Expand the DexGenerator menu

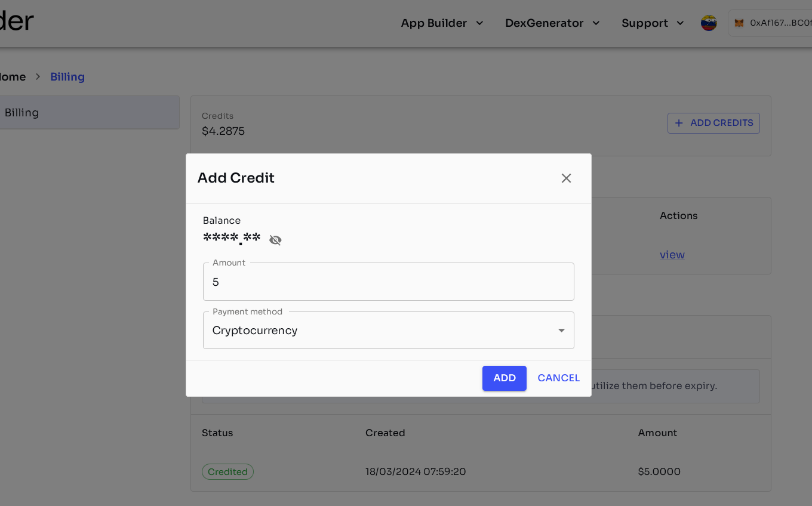552,23
